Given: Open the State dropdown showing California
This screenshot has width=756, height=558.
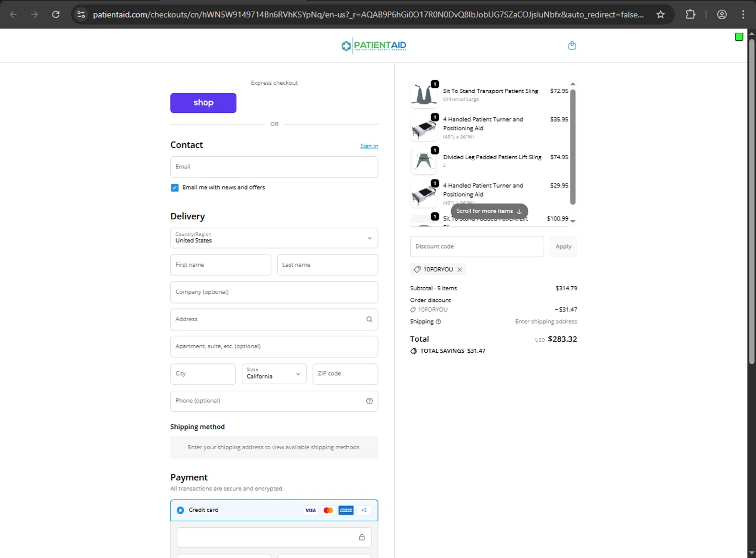Looking at the screenshot, I should [x=274, y=374].
